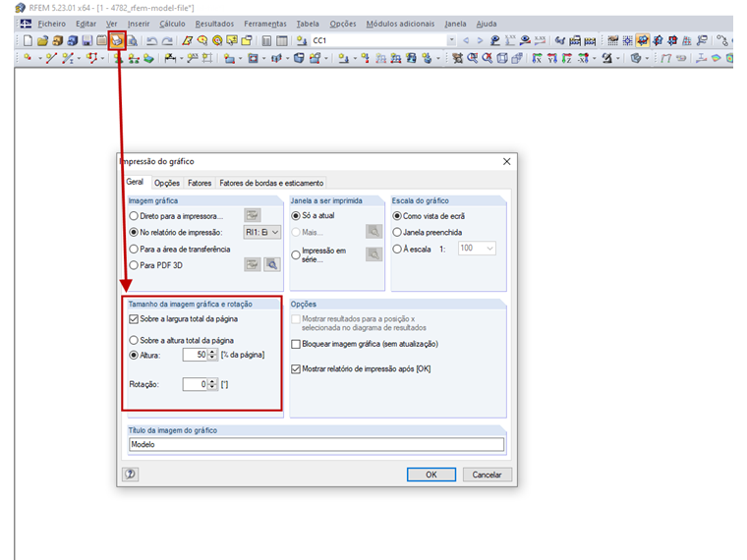
Task: Open the Ajuda menu
Action: click(487, 24)
